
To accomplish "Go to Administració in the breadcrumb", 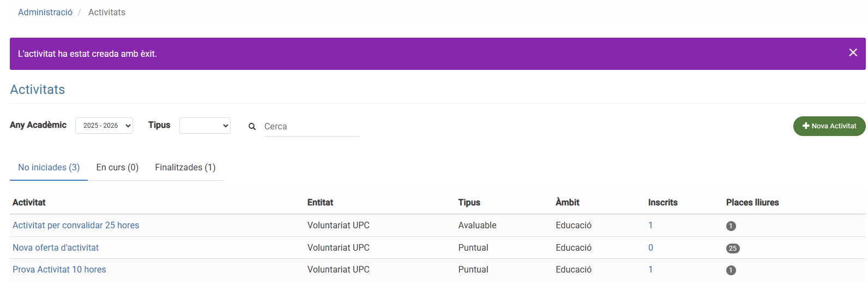I will 45,12.
